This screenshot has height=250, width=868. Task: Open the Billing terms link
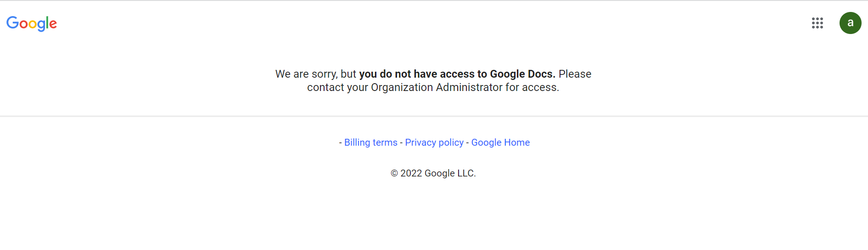[370, 142]
